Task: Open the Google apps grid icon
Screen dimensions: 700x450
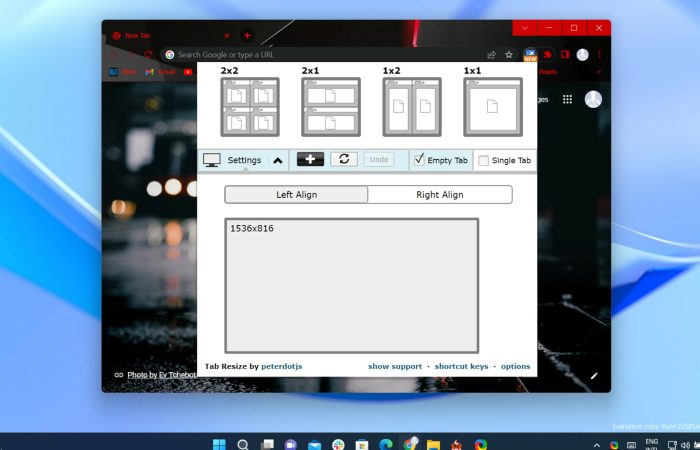Action: click(567, 99)
